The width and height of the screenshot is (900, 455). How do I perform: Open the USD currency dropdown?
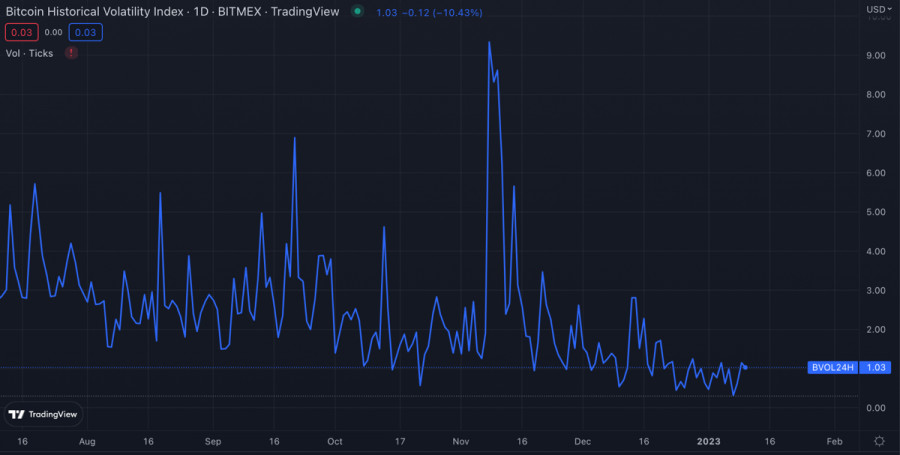(876, 10)
